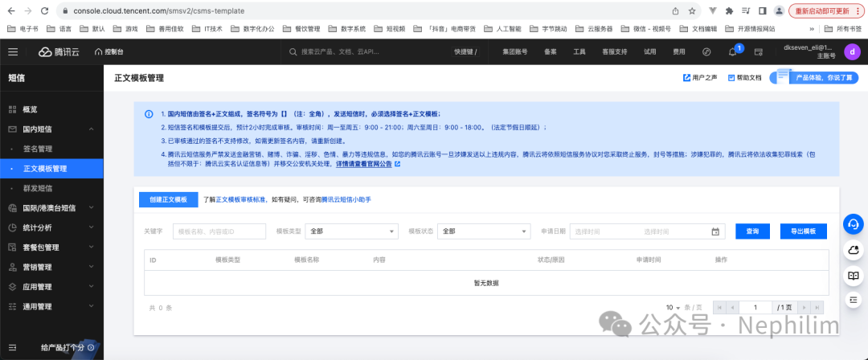This screenshot has height=360, width=868.
Task: Open the calendar icon in date range
Action: [x=715, y=231]
